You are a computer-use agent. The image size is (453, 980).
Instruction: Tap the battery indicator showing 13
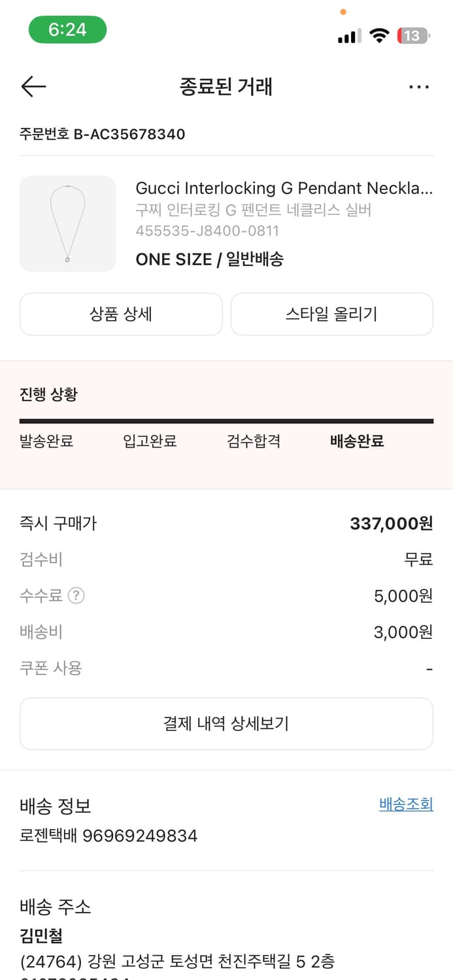click(413, 37)
